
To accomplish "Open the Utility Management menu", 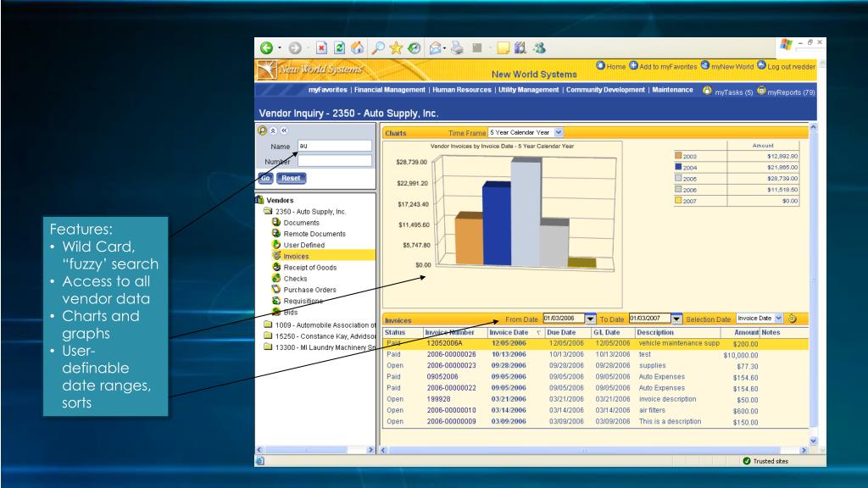I will pyautogui.click(x=529, y=90).
